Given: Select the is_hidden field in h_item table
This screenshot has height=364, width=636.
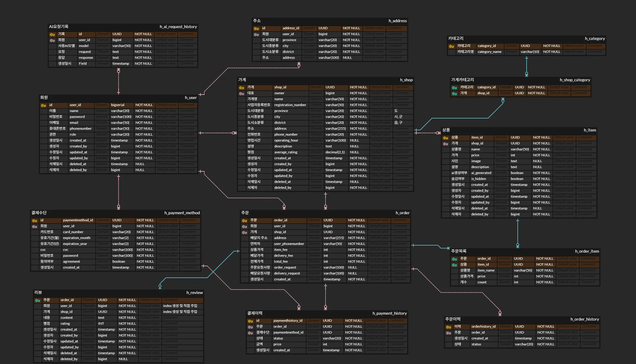Looking at the screenshot, I should tap(478, 179).
